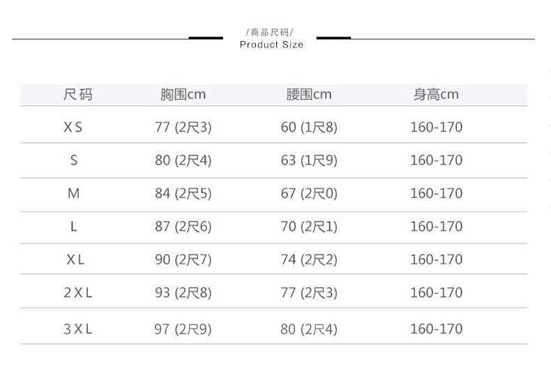551x392 pixels.
Task: Click the 'Product Size' title text
Action: tap(271, 45)
